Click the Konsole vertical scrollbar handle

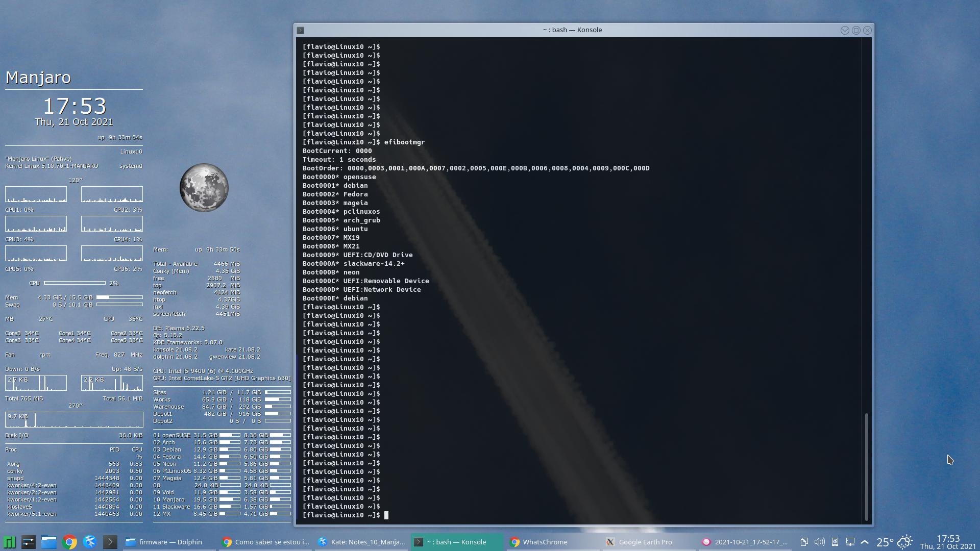tap(867, 466)
